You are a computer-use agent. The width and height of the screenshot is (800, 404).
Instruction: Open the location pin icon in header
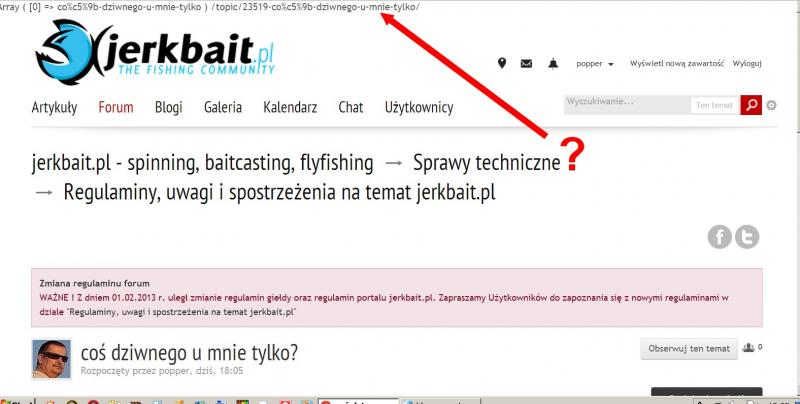click(502, 64)
